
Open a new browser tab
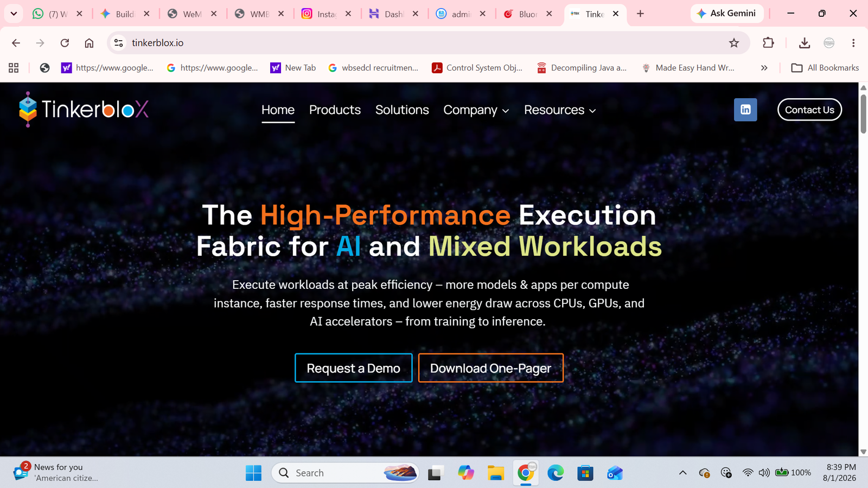(x=640, y=14)
